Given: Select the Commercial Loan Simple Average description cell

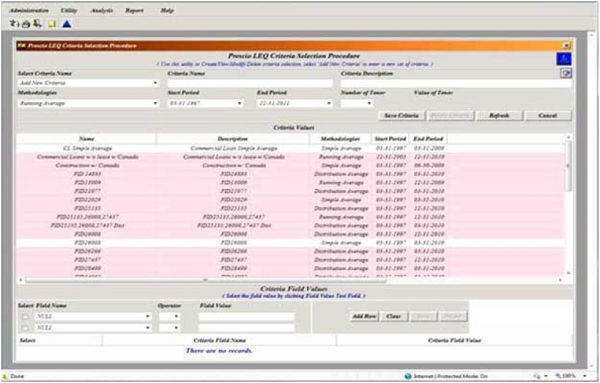Looking at the screenshot, I should pos(233,148).
